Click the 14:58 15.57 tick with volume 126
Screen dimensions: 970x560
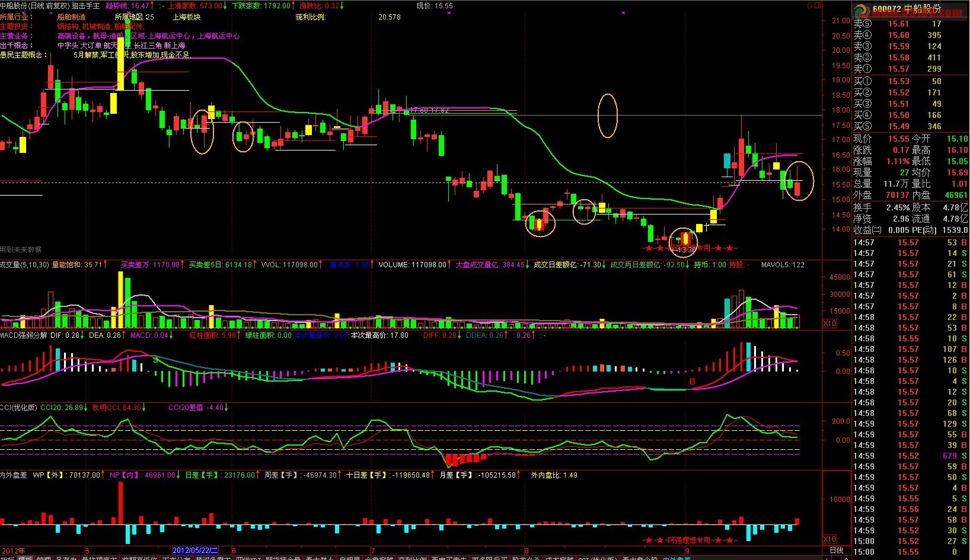coord(910,360)
